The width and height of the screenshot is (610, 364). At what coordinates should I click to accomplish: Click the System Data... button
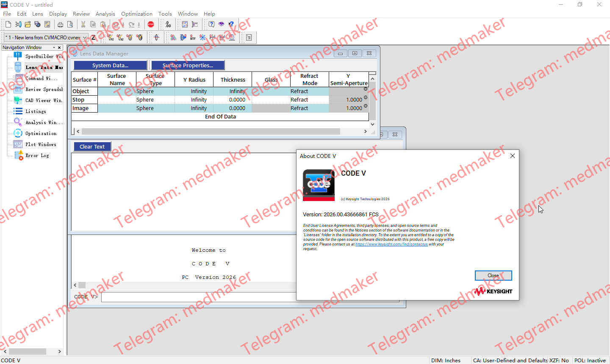(x=110, y=65)
